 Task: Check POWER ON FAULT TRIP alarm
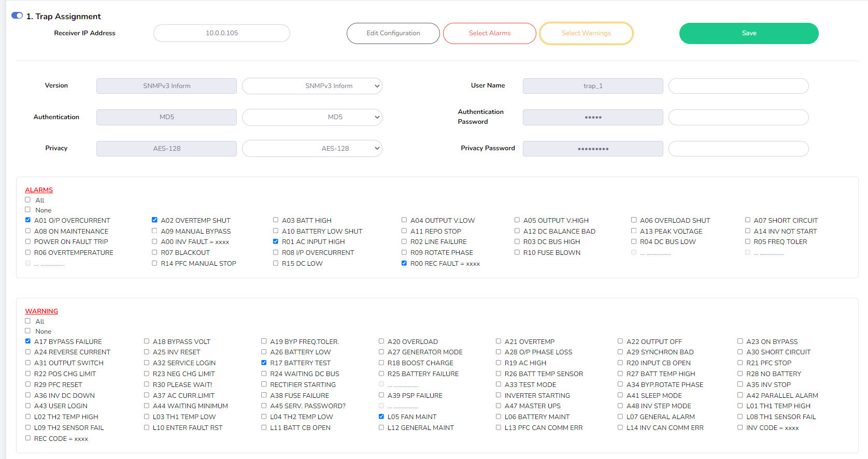[28, 241]
